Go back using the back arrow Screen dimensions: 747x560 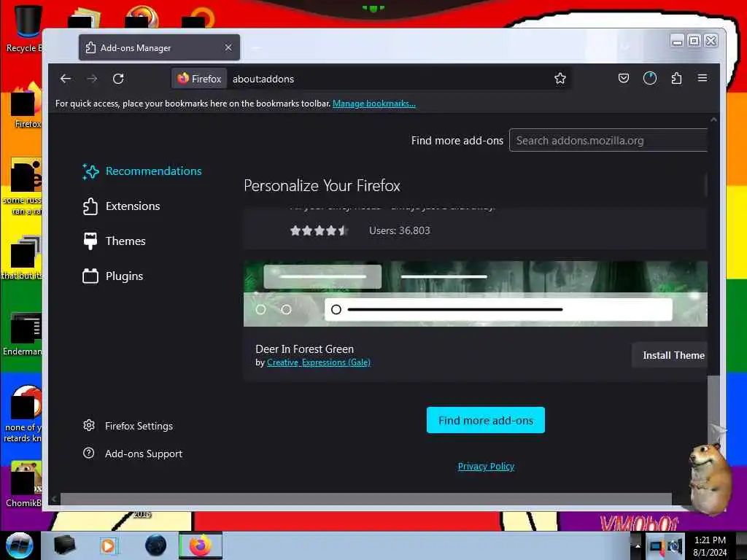66,79
